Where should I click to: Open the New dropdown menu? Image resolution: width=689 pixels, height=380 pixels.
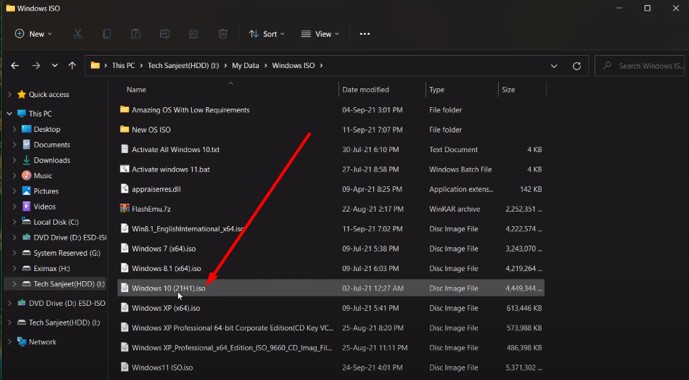[33, 34]
